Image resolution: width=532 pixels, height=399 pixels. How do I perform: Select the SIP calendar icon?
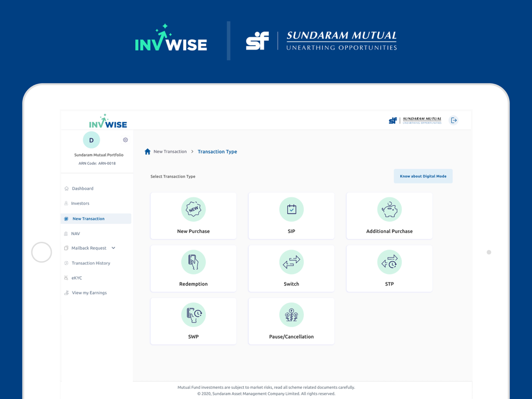coord(292,209)
